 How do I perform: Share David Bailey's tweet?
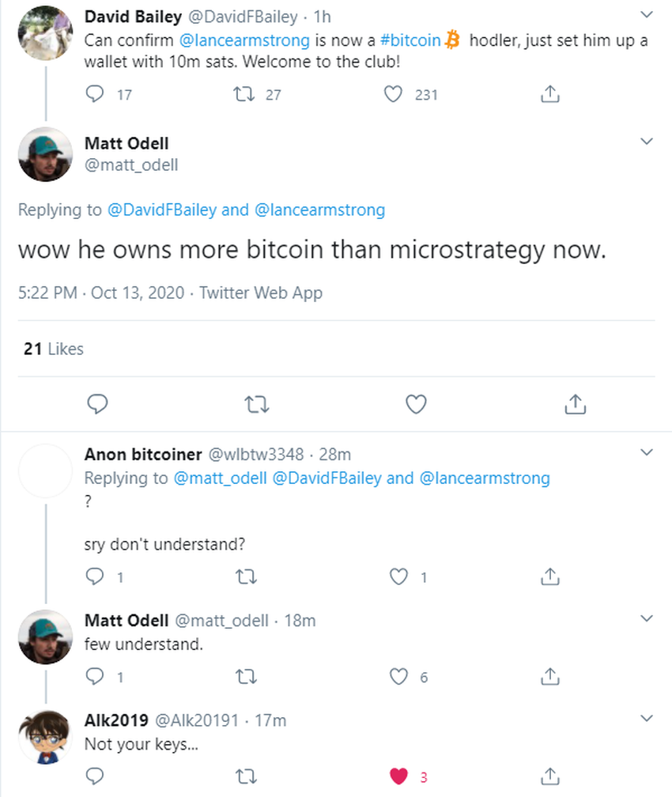549,95
